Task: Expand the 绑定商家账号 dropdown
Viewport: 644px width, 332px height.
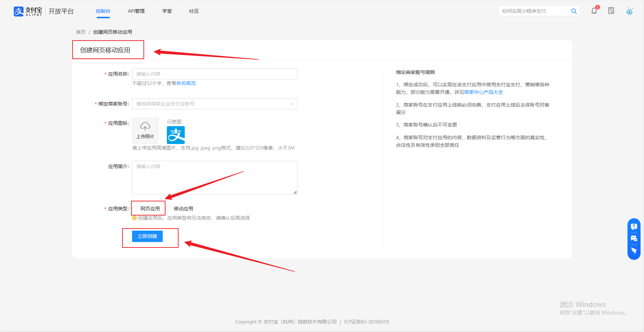Action: 215,104
